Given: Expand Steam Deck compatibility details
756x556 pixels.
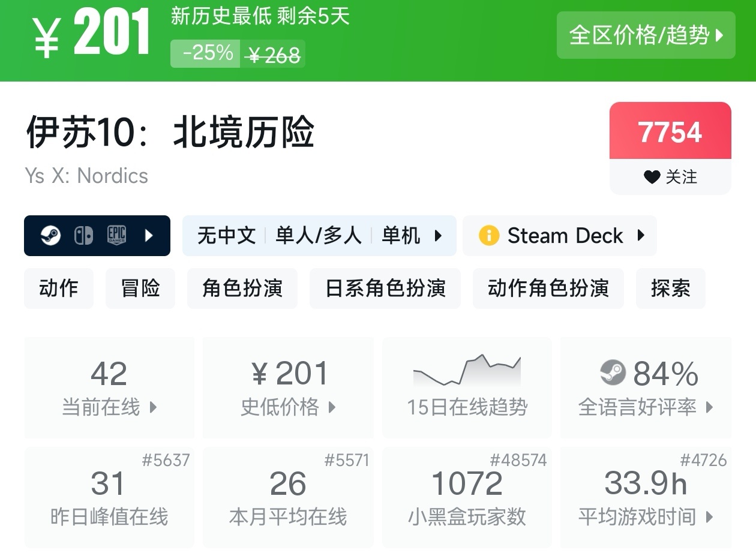Looking at the screenshot, I should coord(641,236).
